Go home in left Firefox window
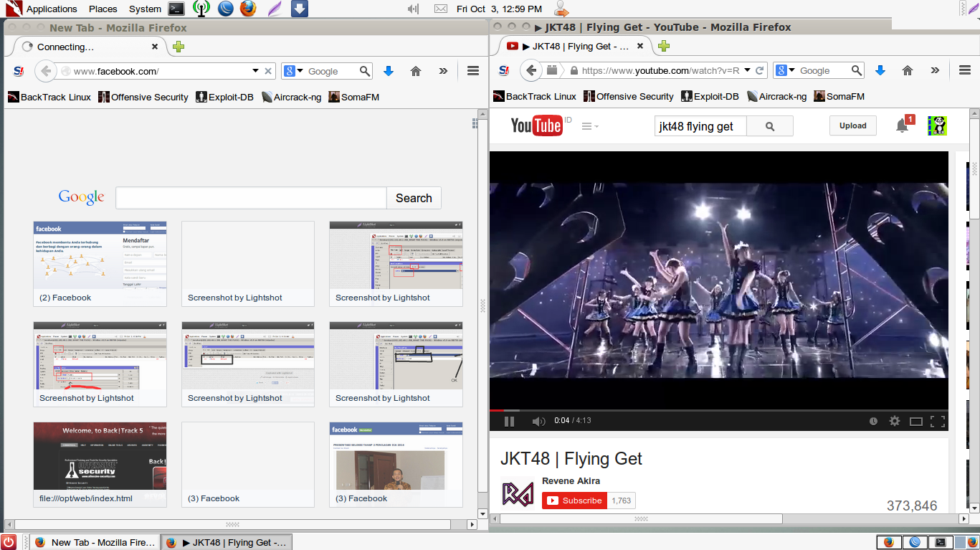 (415, 71)
